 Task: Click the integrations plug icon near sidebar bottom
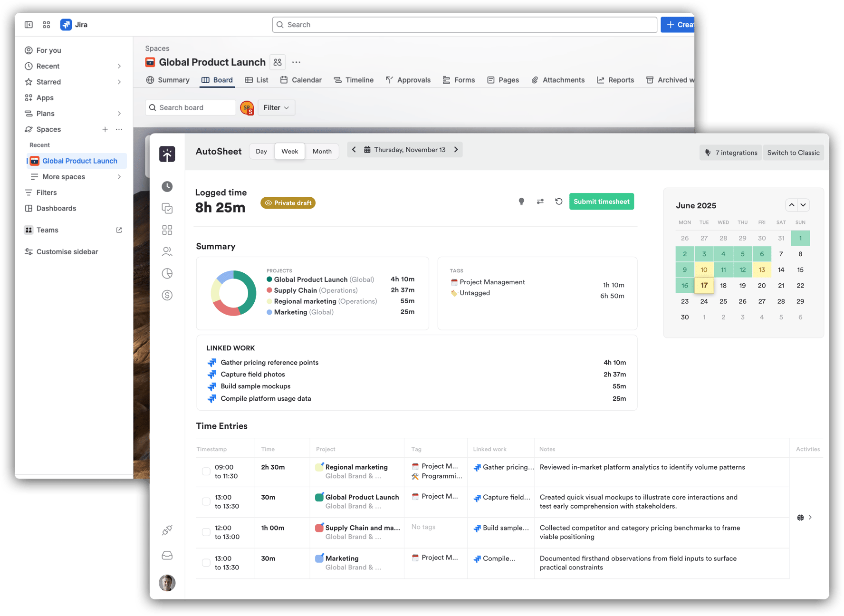pyautogui.click(x=167, y=529)
